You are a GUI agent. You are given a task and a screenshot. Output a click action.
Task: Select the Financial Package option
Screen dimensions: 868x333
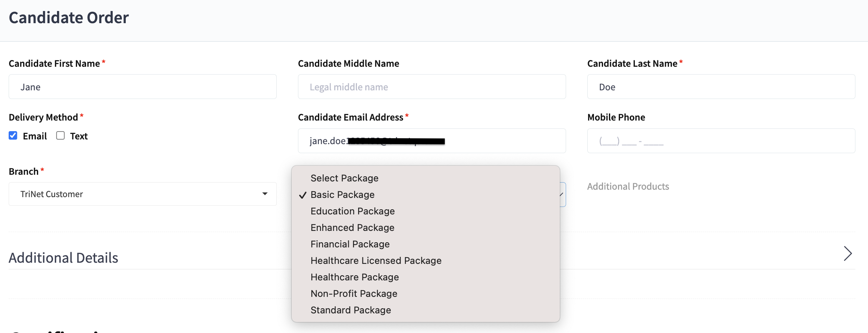tap(350, 244)
